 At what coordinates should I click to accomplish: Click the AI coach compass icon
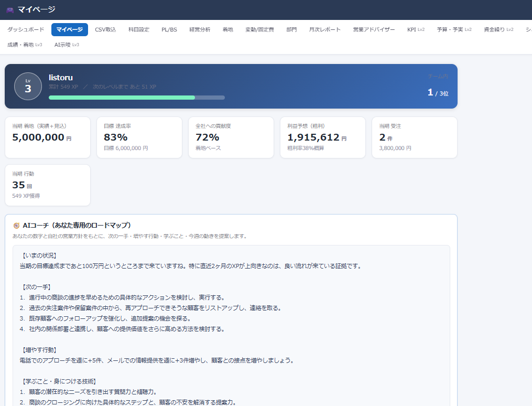(x=16, y=226)
